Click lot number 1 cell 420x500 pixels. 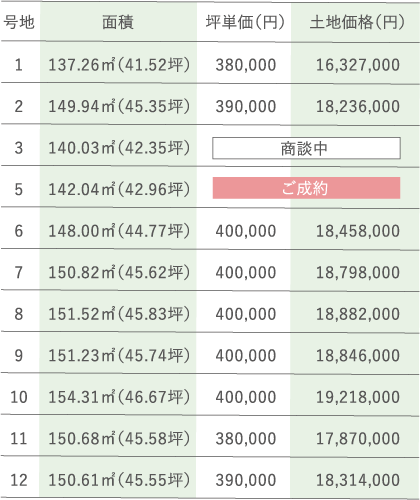19,65
